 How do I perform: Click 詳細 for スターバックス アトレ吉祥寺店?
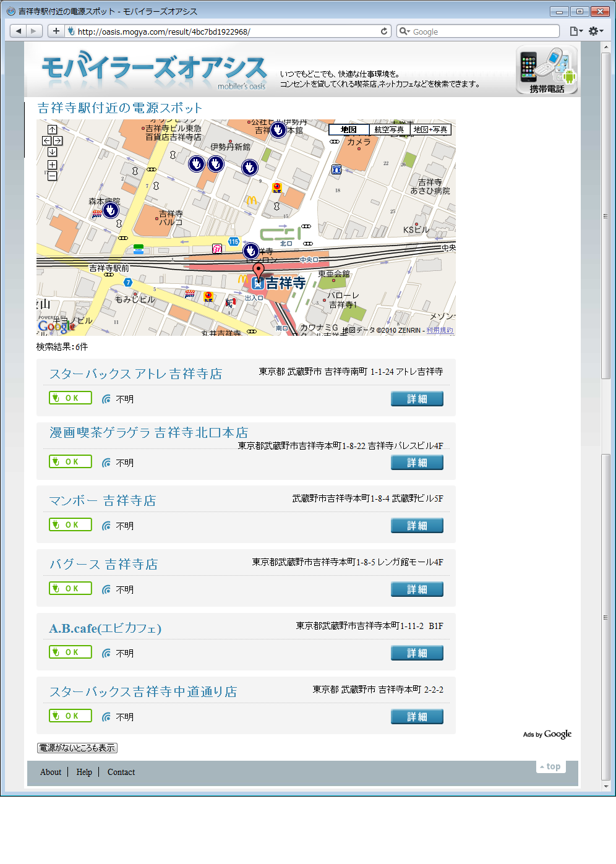coord(417,399)
